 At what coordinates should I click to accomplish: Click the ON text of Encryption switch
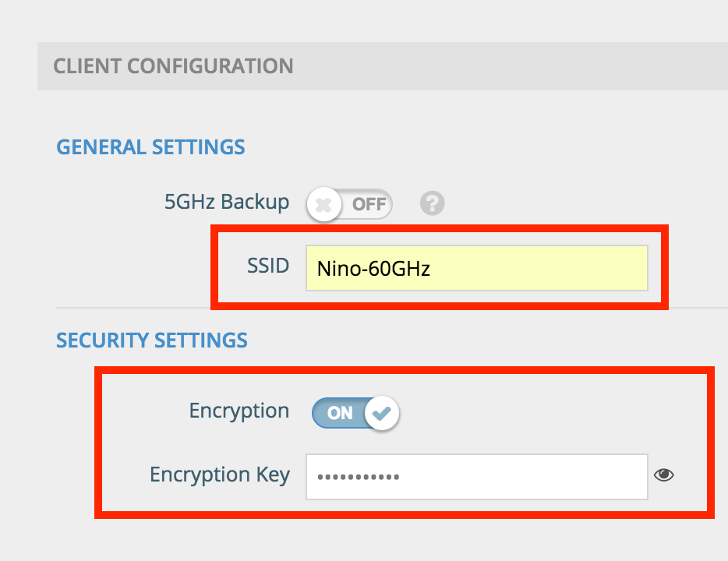340,413
